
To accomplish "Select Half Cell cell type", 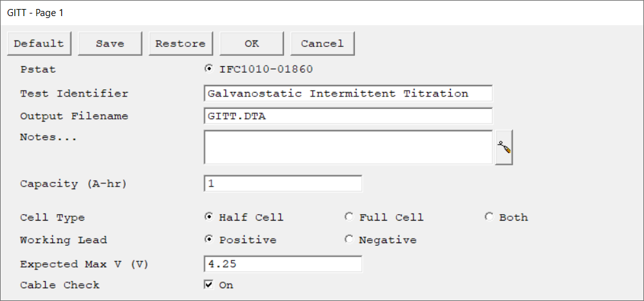I will coord(209,217).
